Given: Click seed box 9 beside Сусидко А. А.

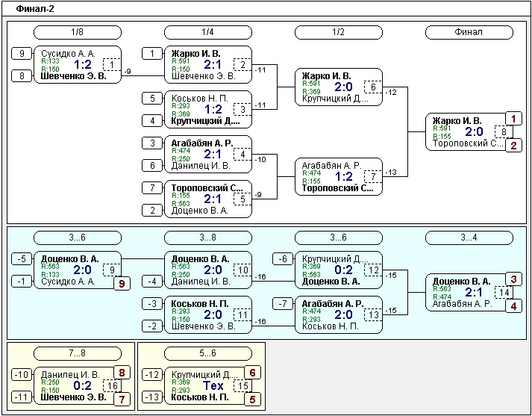Looking at the screenshot, I should [22, 53].
